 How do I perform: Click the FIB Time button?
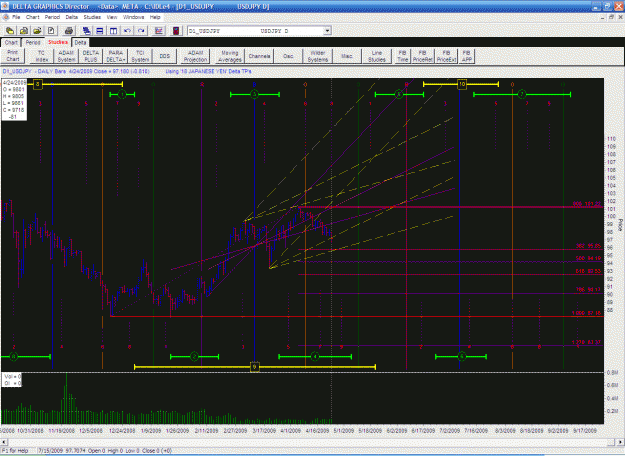pos(403,56)
